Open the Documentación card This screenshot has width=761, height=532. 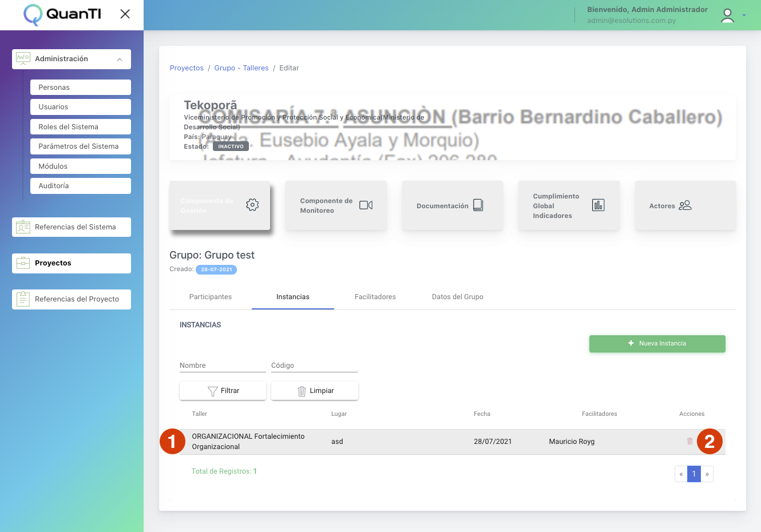453,205
